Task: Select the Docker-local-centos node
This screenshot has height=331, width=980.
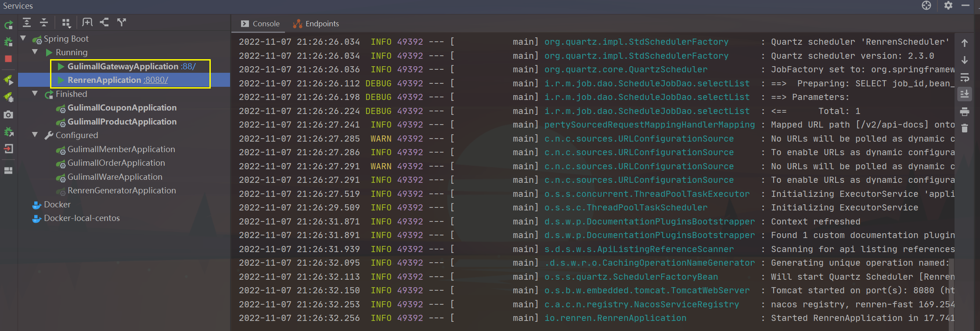Action: tap(82, 218)
